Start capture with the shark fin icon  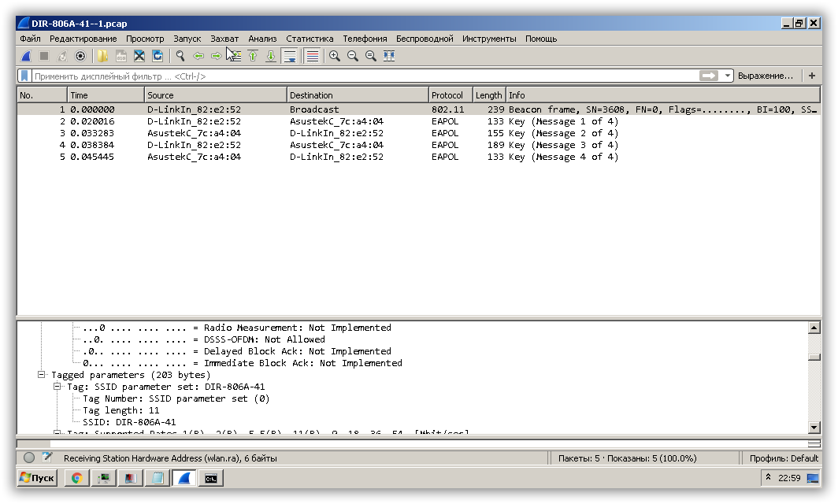click(x=25, y=56)
